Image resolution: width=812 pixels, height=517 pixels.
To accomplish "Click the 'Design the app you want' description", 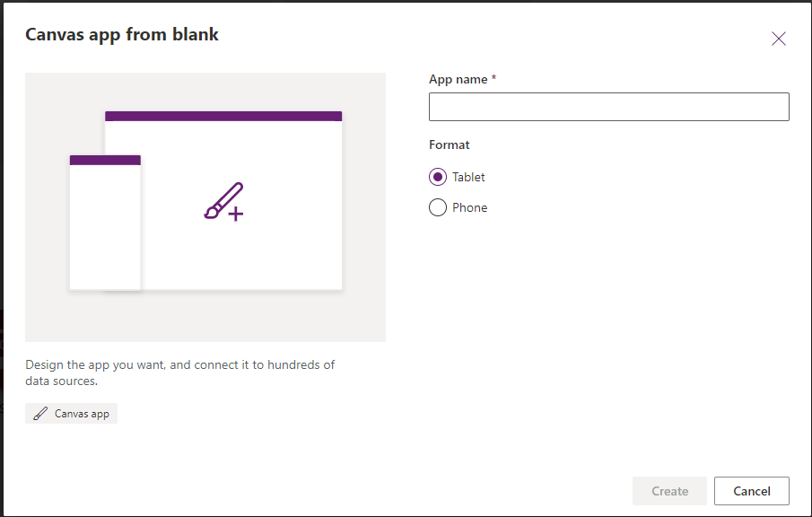I will 179,372.
